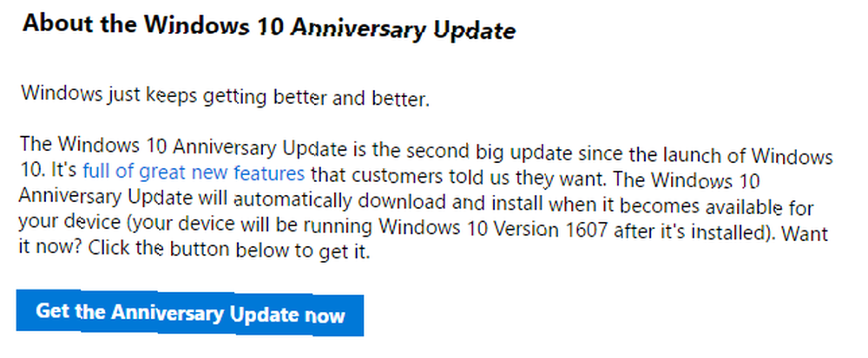Click the word now on the blue button
This screenshot has height=358, width=868.
click(x=325, y=316)
